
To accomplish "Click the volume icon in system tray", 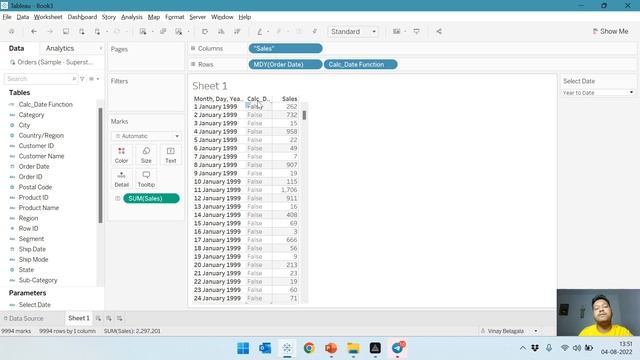I will point(576,348).
